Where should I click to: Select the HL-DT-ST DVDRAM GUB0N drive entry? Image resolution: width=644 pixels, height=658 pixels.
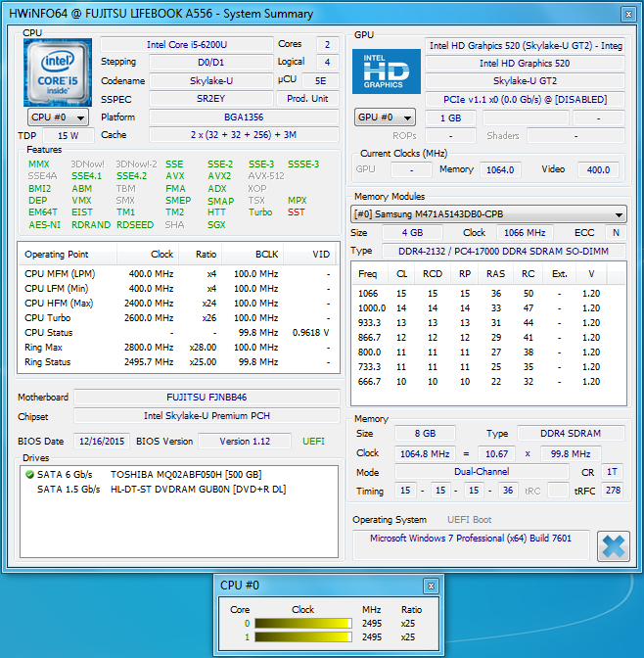179,490
